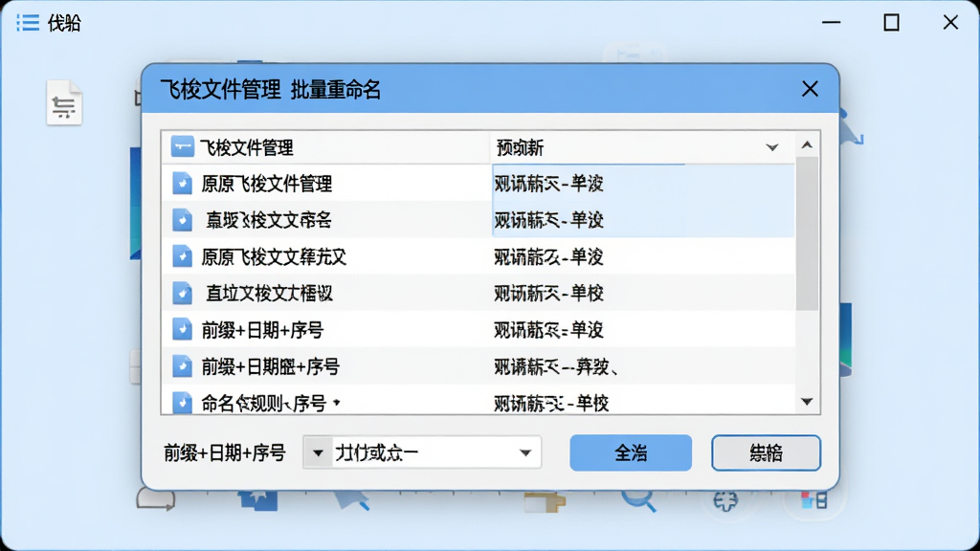Select the file icon of the 原原飞梭文件管理 row
The height and width of the screenshot is (551, 980).
(x=182, y=184)
